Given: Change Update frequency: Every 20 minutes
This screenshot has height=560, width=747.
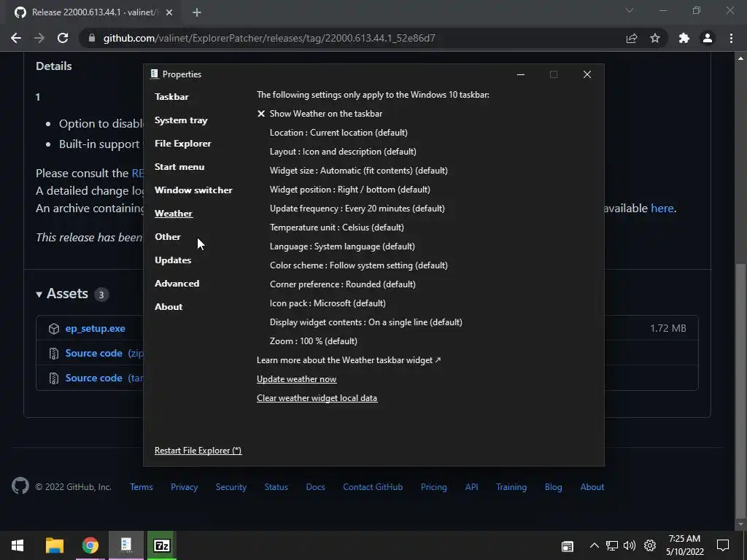Looking at the screenshot, I should (357, 209).
